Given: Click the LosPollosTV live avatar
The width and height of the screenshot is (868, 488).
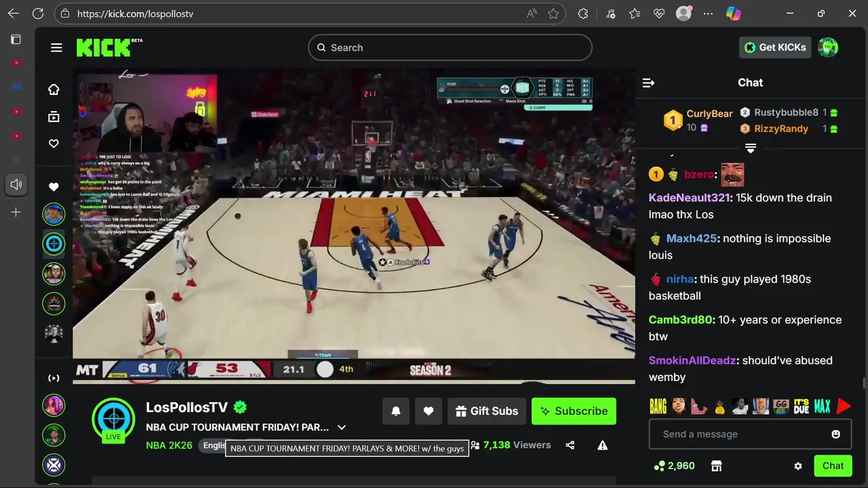Looking at the screenshot, I should coord(113,419).
